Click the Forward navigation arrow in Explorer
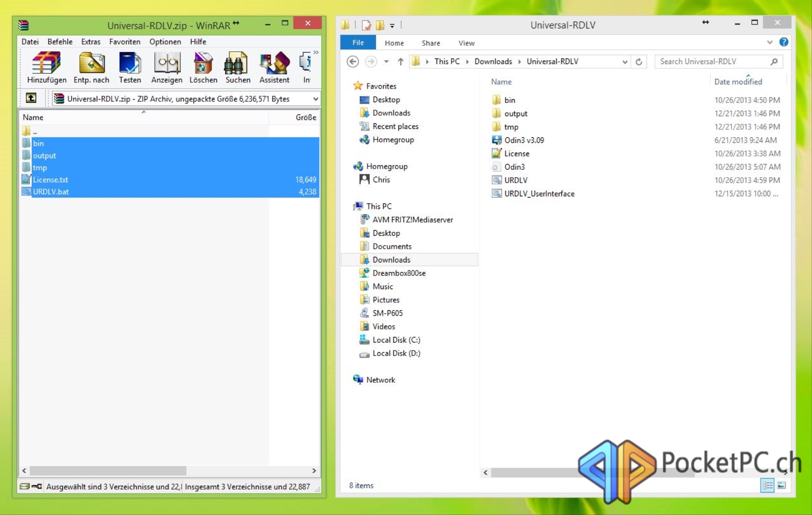 pyautogui.click(x=371, y=61)
